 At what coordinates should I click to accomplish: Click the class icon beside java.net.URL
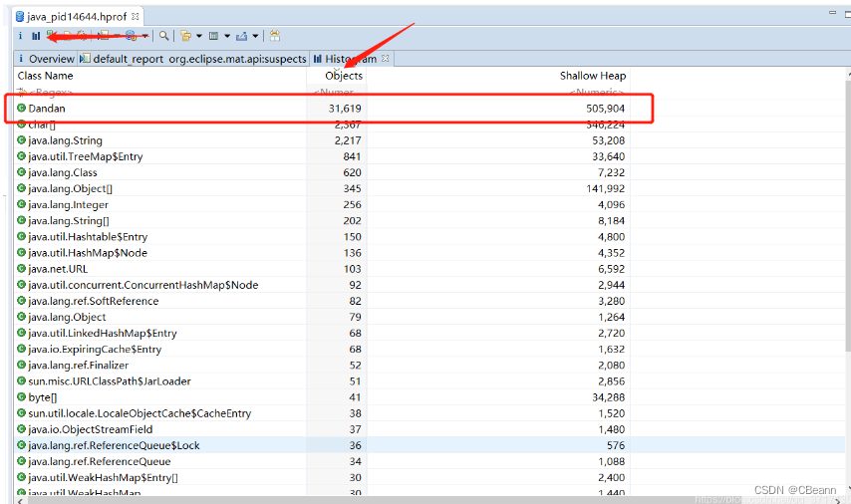[x=21, y=269]
